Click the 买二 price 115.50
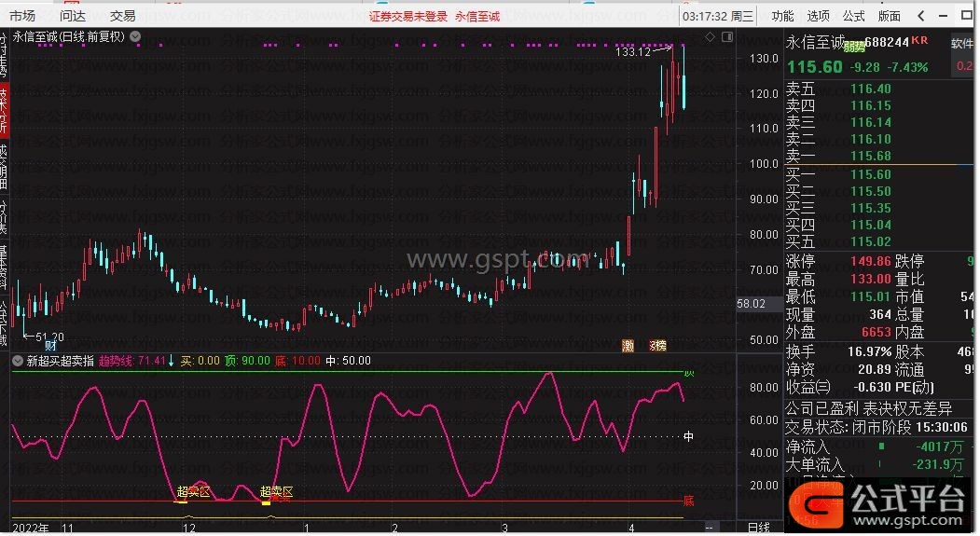The width and height of the screenshot is (980, 536). pyautogui.click(x=871, y=191)
